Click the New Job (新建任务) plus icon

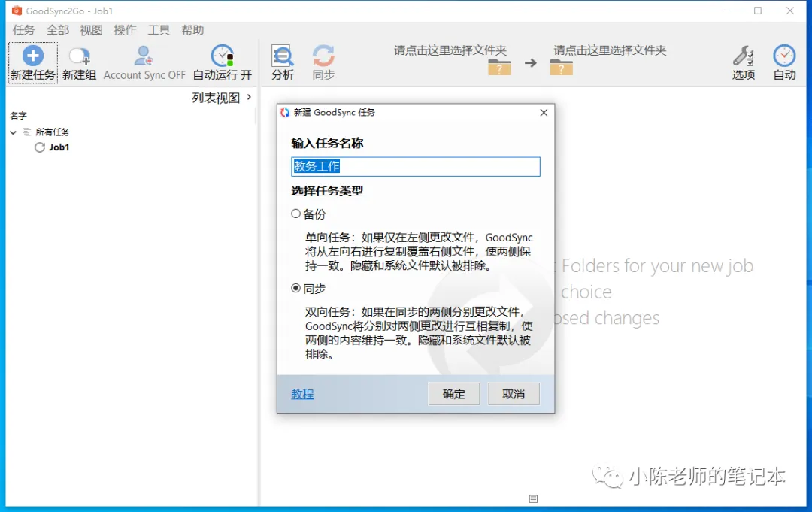pos(32,56)
